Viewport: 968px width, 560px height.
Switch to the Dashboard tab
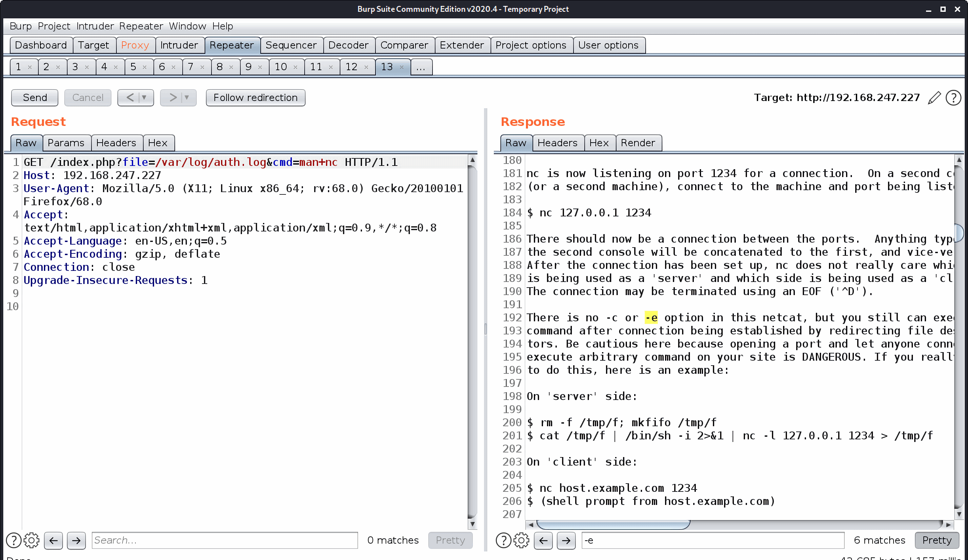pyautogui.click(x=41, y=45)
